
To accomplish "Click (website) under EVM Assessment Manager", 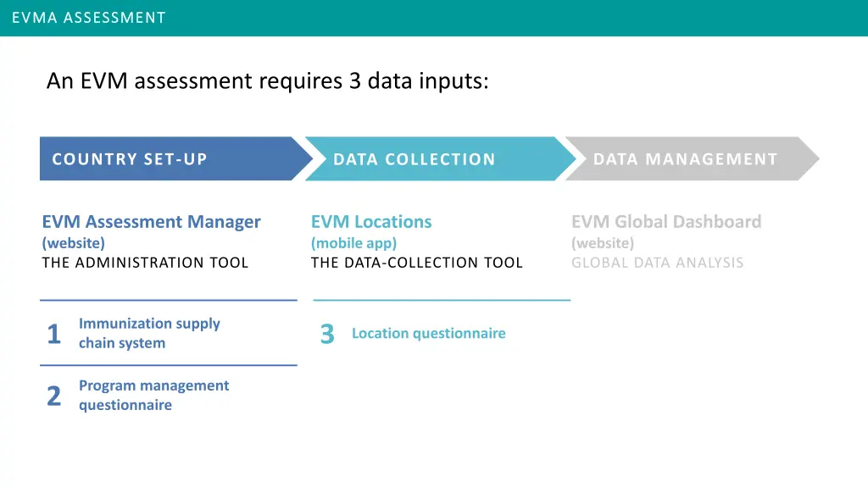I will [74, 243].
